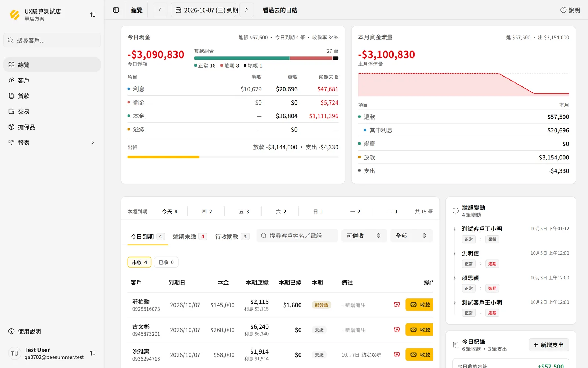Viewport: 588px width, 368px height.
Task: Open store switcher for UX驗算測試店
Action: coord(93,15)
